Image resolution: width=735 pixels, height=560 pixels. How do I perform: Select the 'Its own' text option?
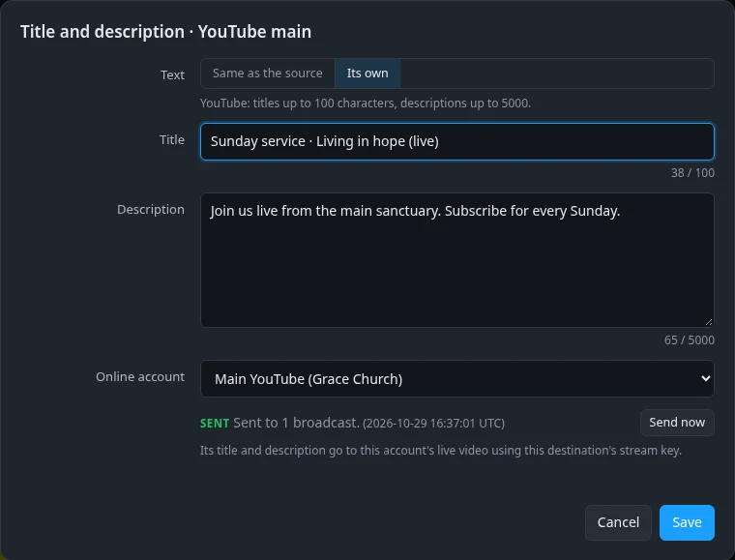click(367, 74)
